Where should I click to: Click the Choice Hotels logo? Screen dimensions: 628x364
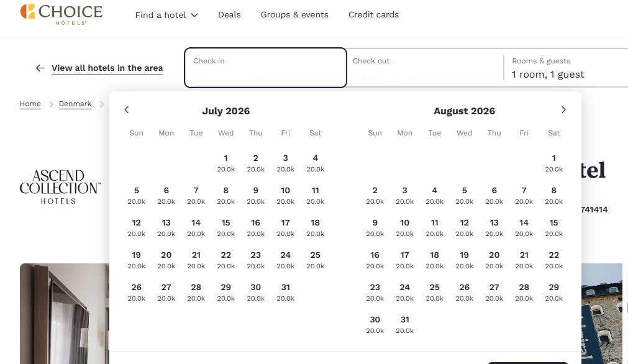coord(61,14)
